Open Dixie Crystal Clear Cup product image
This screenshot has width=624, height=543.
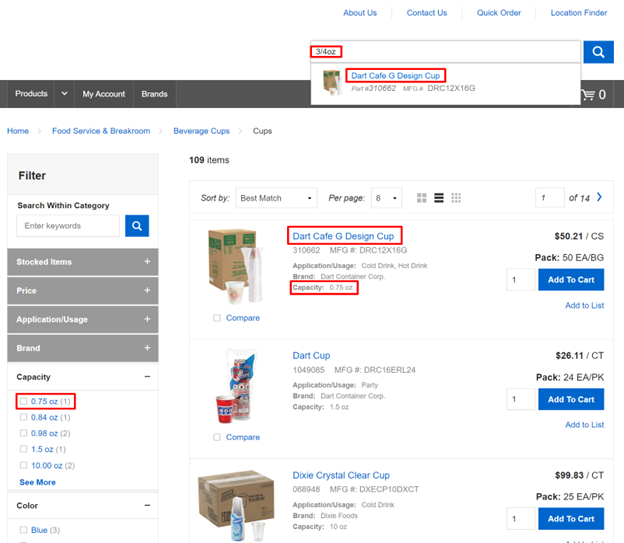coord(236,505)
